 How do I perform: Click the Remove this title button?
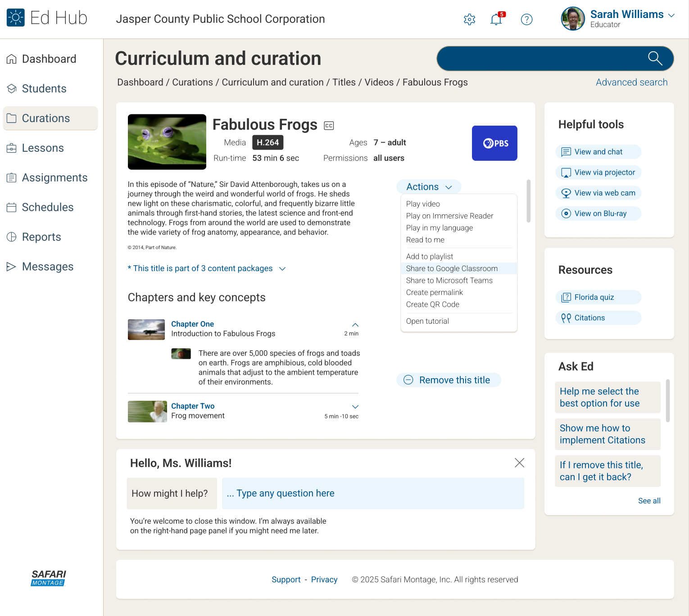point(448,380)
